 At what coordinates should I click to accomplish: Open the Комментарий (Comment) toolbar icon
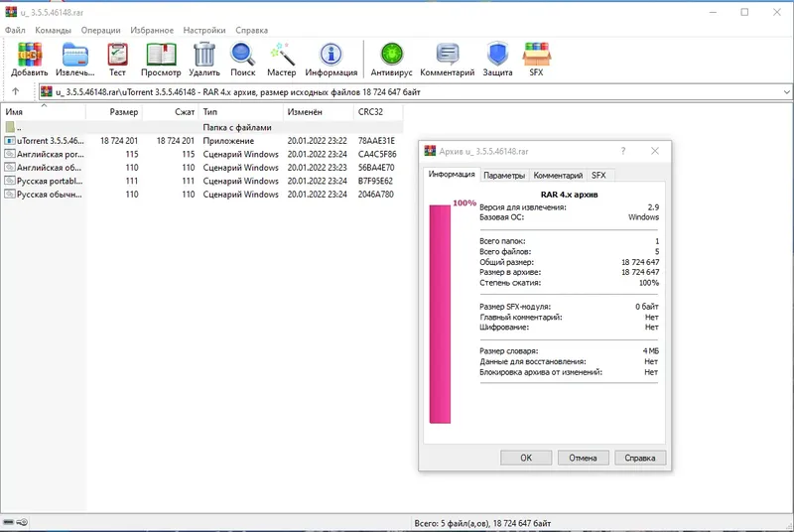point(448,55)
